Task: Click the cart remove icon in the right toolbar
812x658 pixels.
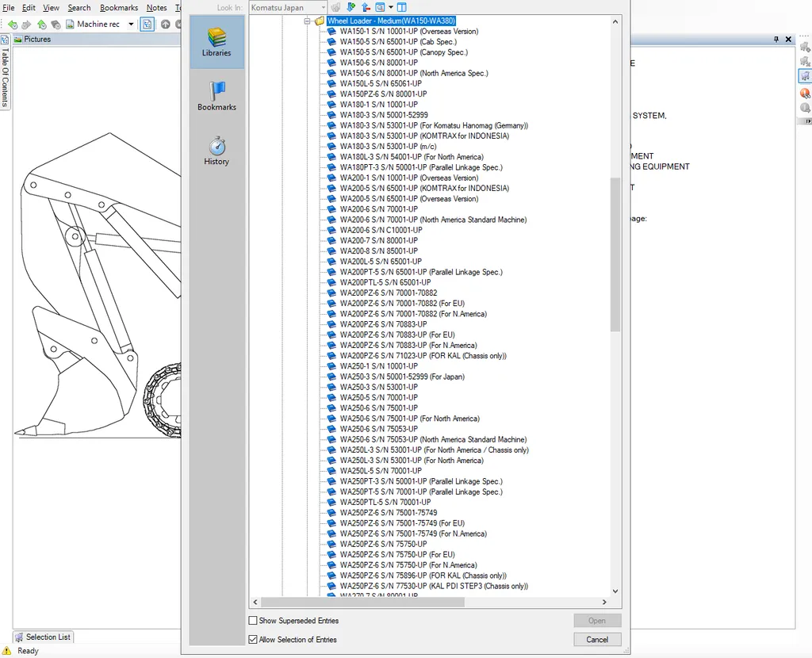Action: 805,62
